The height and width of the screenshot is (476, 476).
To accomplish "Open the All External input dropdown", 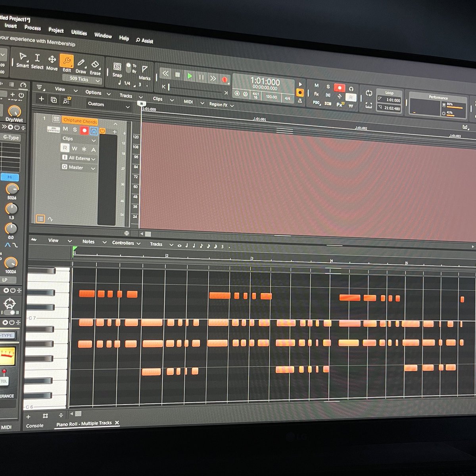I will 79,158.
